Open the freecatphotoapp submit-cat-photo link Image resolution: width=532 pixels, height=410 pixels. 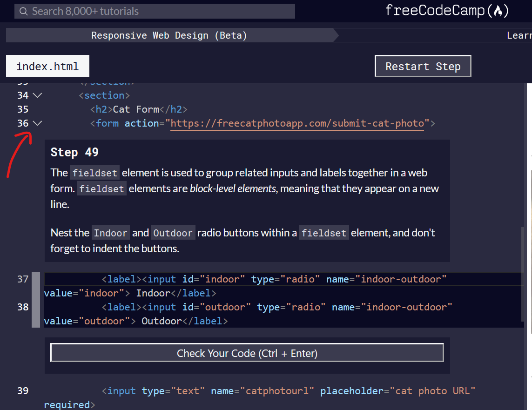298,123
